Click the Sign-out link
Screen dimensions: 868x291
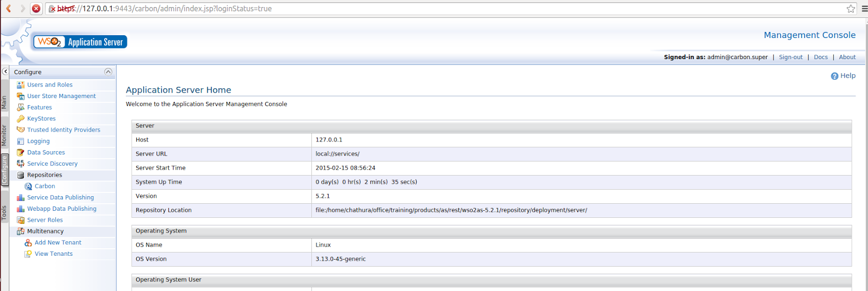(x=790, y=57)
